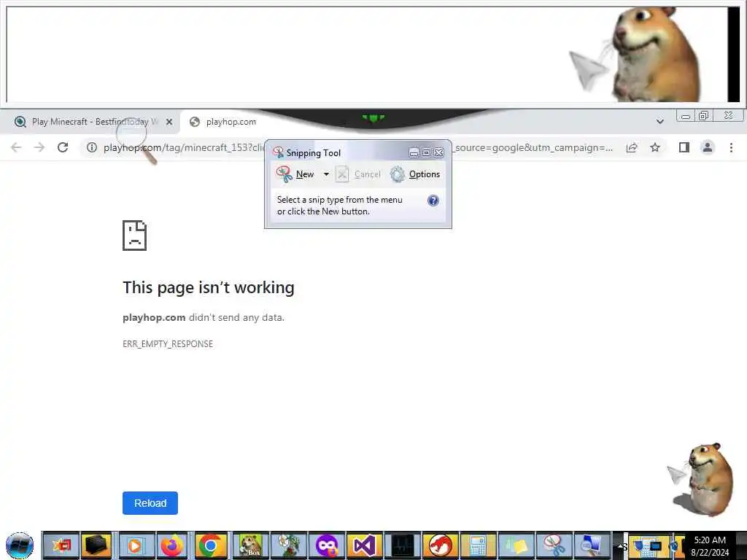Open Google Chrome taskbar icon
Viewport: 747px width, 560px height.
tap(211, 545)
